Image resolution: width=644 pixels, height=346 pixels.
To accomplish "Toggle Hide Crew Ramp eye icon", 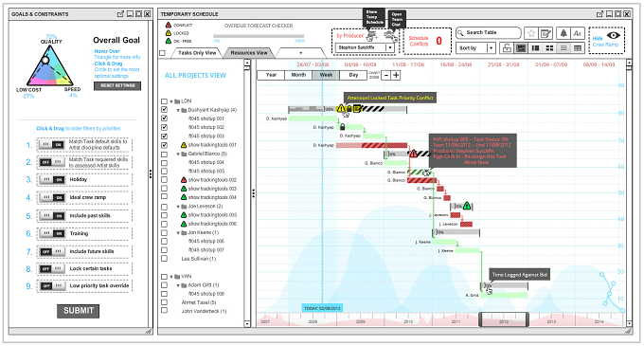I will [x=613, y=35].
